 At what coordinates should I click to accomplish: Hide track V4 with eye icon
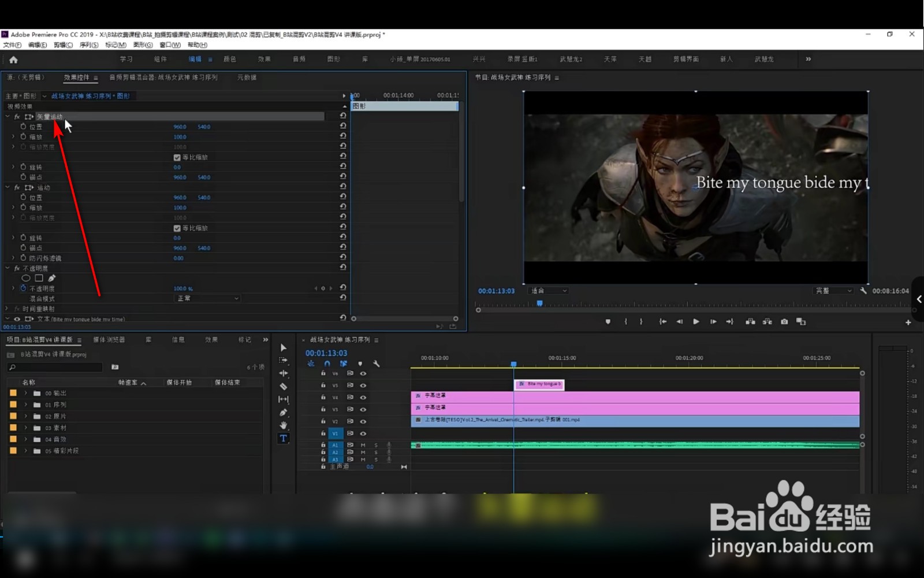pyautogui.click(x=363, y=398)
